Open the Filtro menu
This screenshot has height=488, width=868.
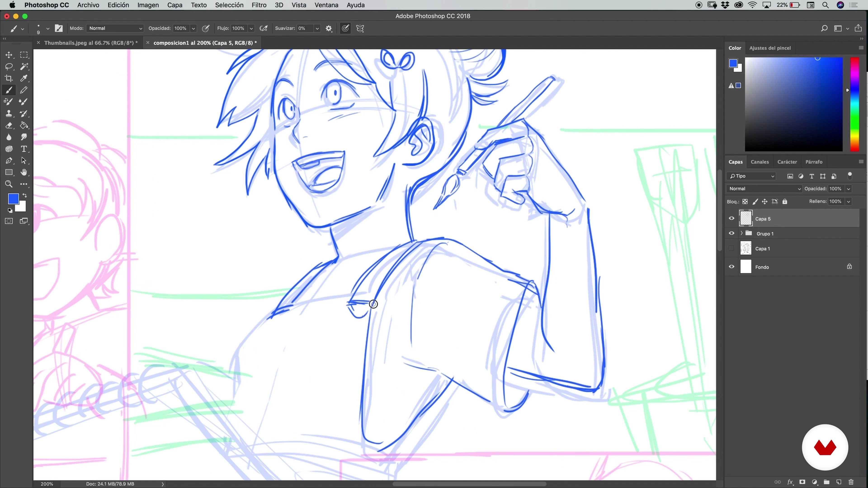click(259, 5)
